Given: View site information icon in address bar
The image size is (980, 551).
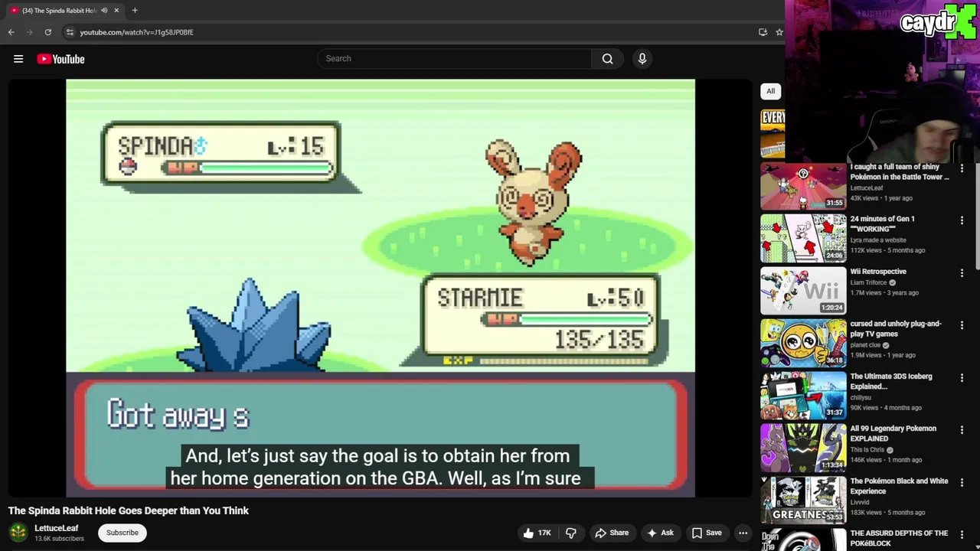Looking at the screenshot, I should 70,32.
